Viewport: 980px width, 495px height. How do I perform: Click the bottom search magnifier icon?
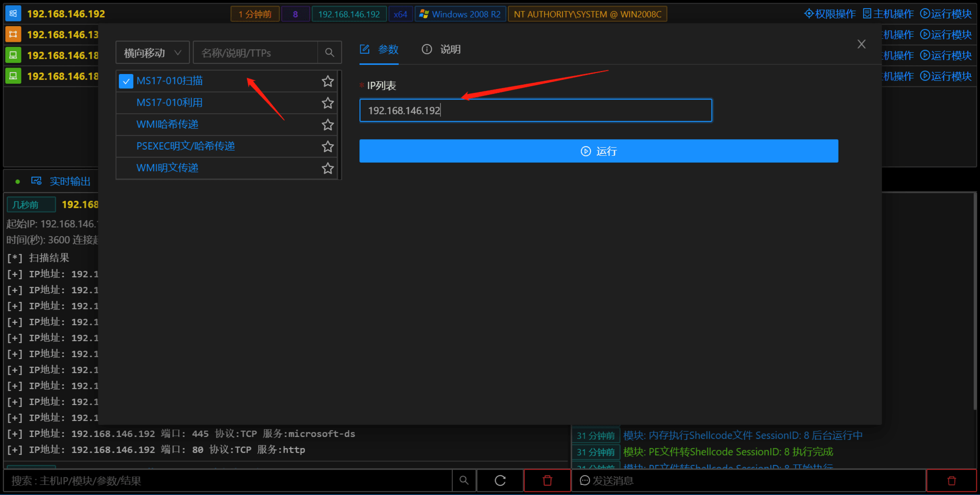(464, 481)
